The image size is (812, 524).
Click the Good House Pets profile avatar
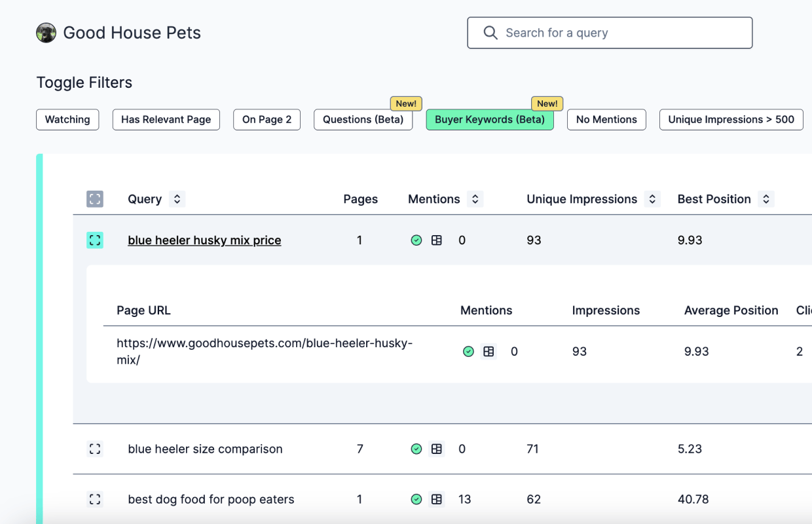pyautogui.click(x=46, y=32)
